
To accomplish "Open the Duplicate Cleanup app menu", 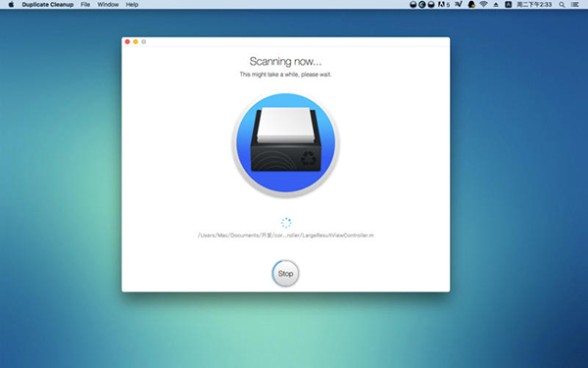I will [x=48, y=5].
